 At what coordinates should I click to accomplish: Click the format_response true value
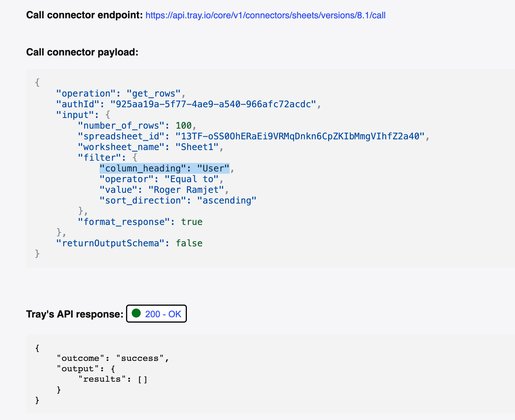click(192, 222)
